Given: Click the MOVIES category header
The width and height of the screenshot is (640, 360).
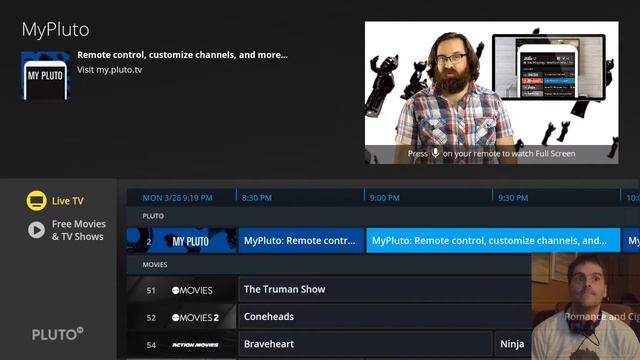Looking at the screenshot, I should tap(155, 264).
